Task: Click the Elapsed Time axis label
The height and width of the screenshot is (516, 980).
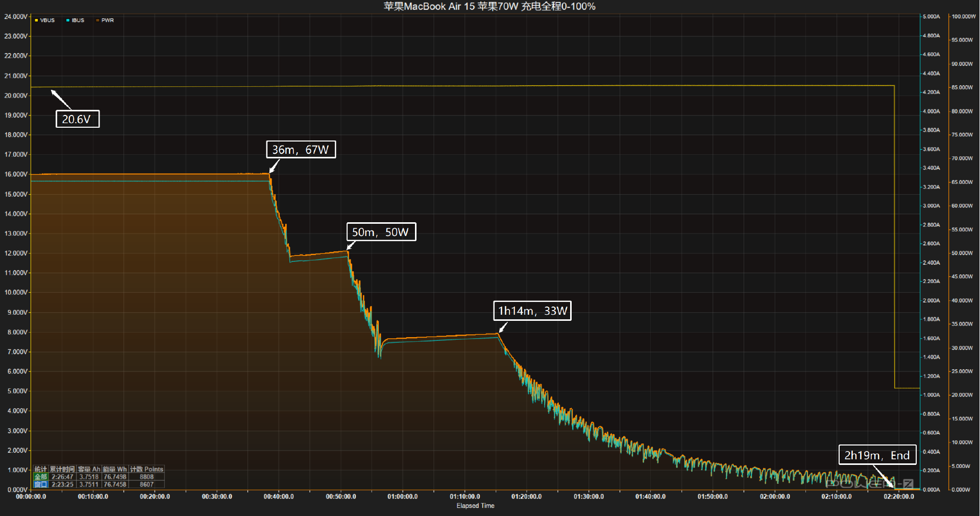Action: click(475, 506)
